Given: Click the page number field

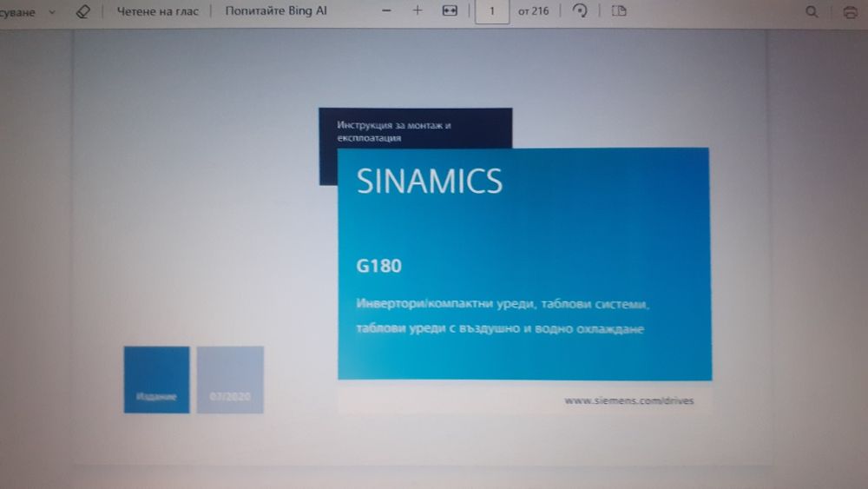Looking at the screenshot, I should (492, 11).
